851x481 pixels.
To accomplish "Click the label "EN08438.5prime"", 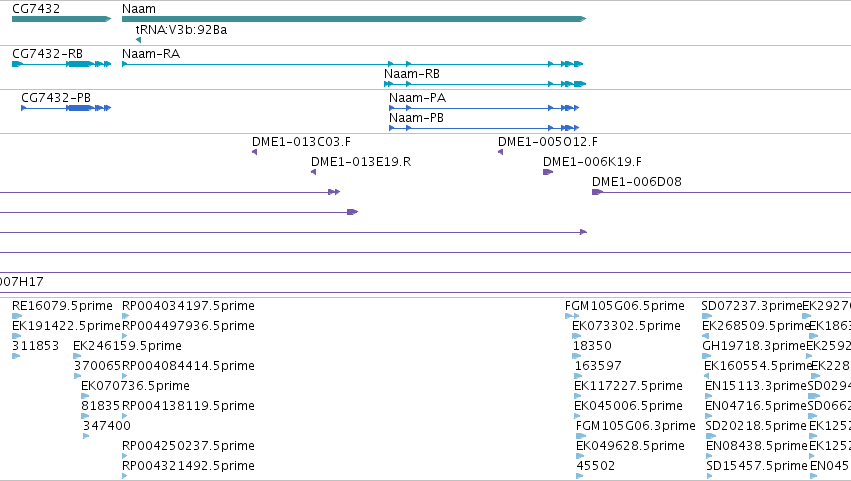I will click(x=757, y=446).
